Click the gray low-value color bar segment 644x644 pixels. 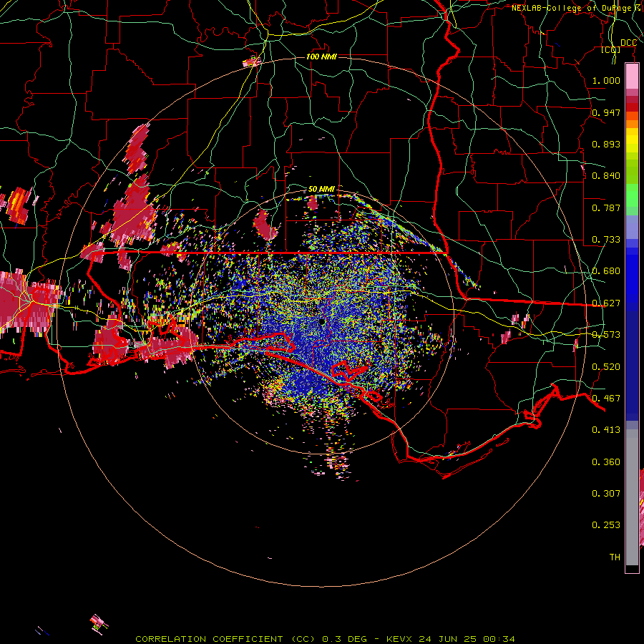pos(632,497)
